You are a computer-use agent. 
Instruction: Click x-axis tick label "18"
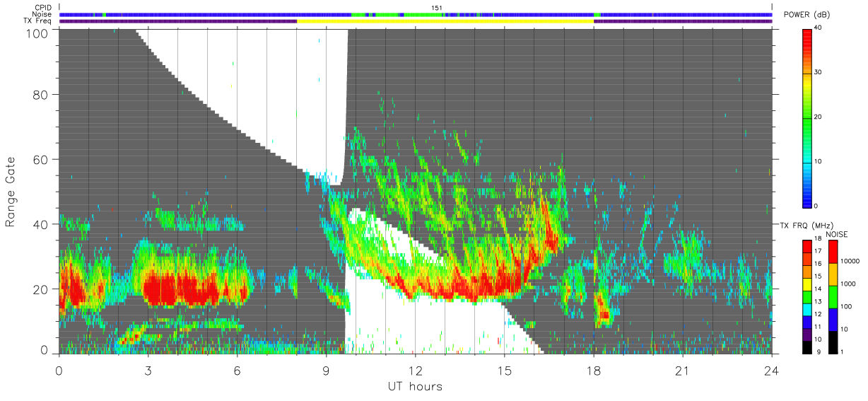click(x=593, y=371)
